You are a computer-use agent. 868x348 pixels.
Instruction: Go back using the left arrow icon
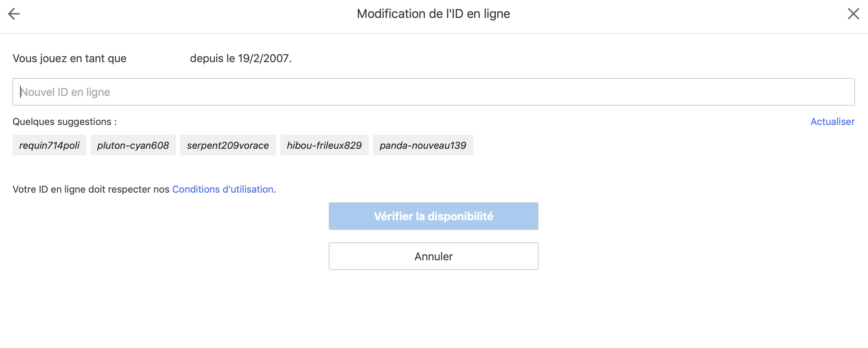(14, 14)
